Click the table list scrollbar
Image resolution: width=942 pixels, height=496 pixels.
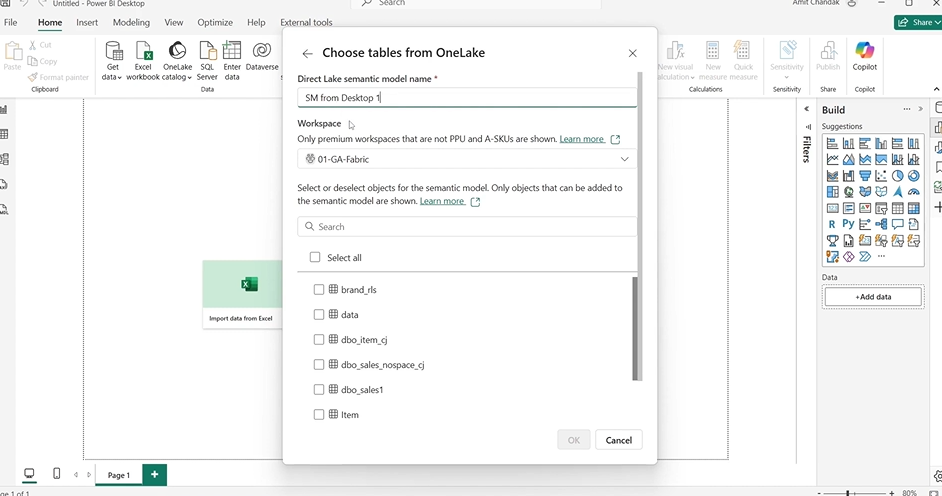click(x=636, y=328)
